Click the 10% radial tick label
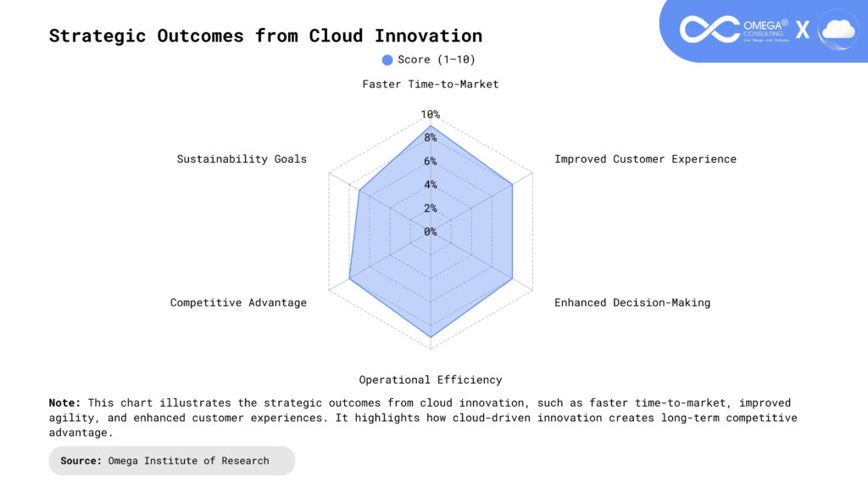 coord(431,114)
